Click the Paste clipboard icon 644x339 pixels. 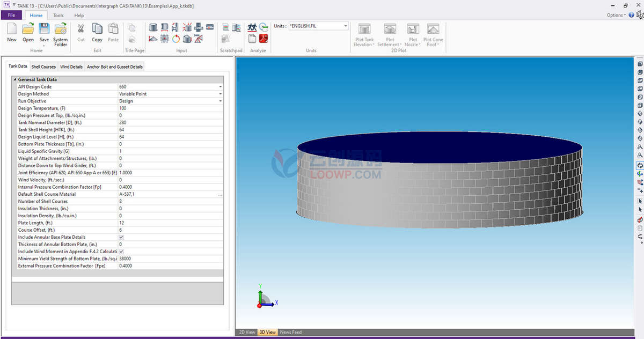click(113, 32)
